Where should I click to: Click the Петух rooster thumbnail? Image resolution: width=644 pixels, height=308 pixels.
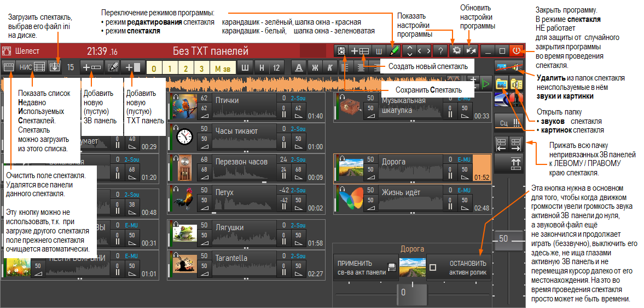tap(184, 198)
